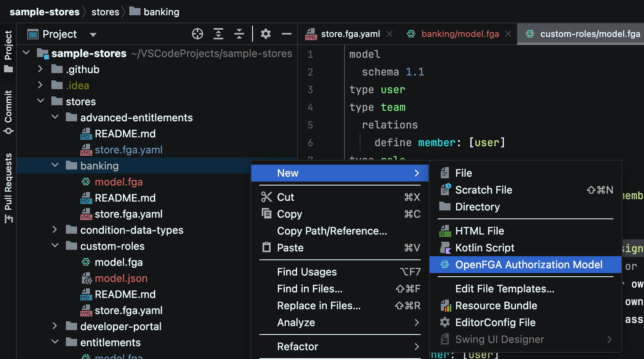
Task: Click the locate/select opened file crosshair icon
Action: point(198,34)
